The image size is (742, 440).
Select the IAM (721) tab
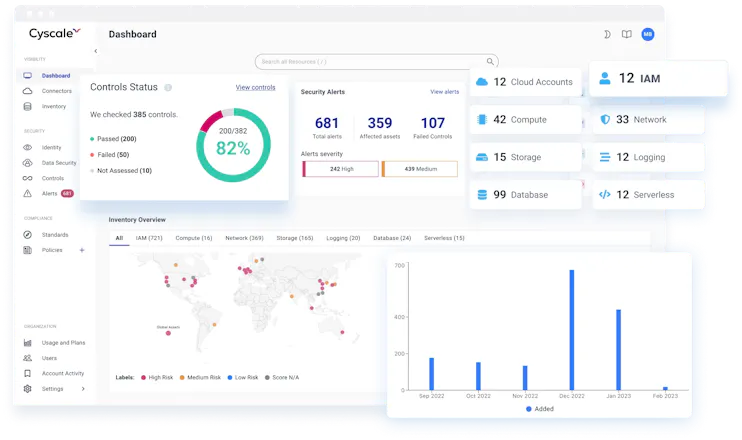click(x=149, y=238)
